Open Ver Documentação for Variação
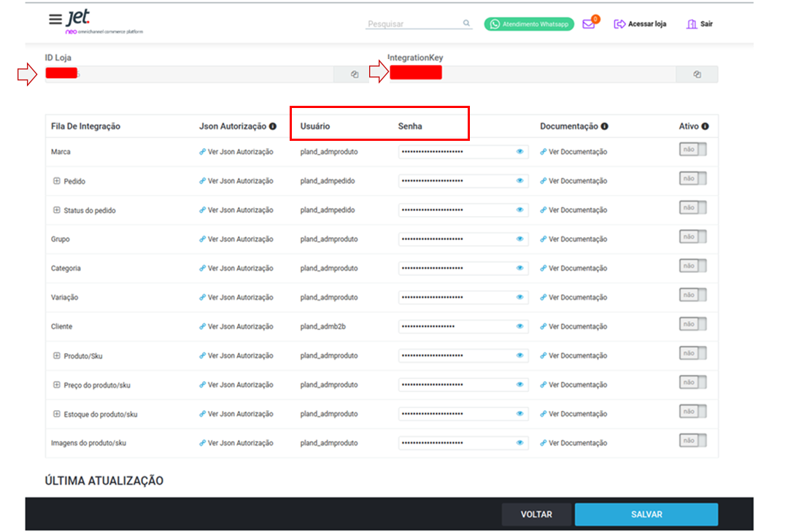The height and width of the screenshot is (532, 788). point(573,297)
